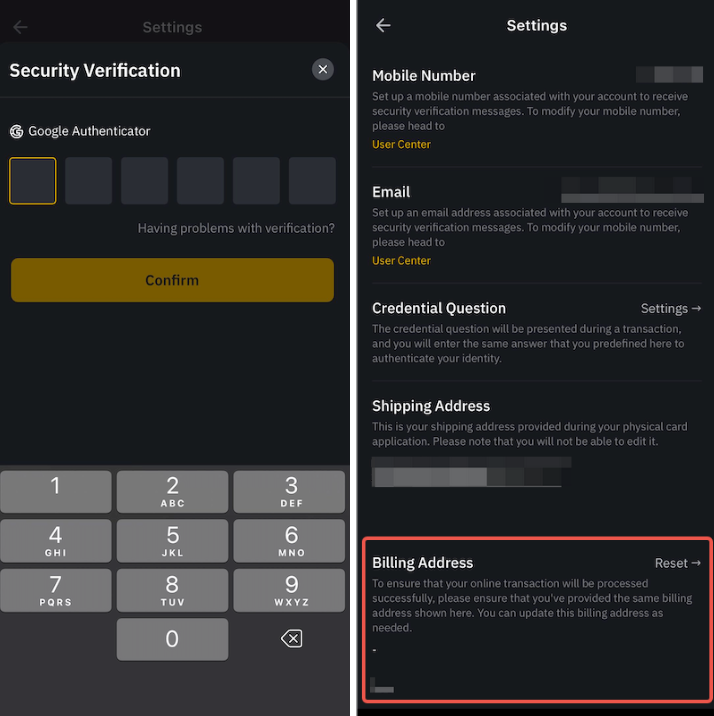Tap Reset next to Billing Address
714x716 pixels.
pos(677,563)
